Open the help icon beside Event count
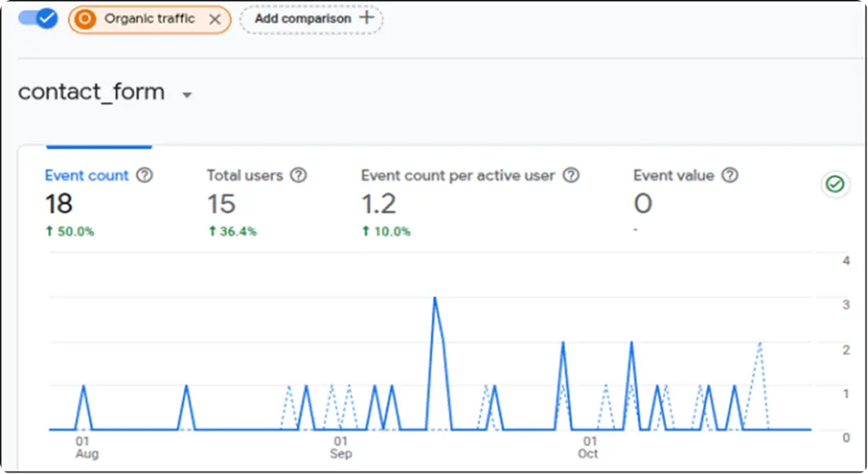 [x=145, y=175]
